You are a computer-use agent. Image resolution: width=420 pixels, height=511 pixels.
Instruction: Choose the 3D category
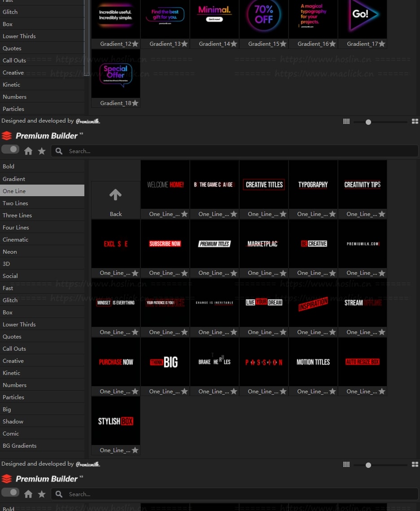coord(42,264)
